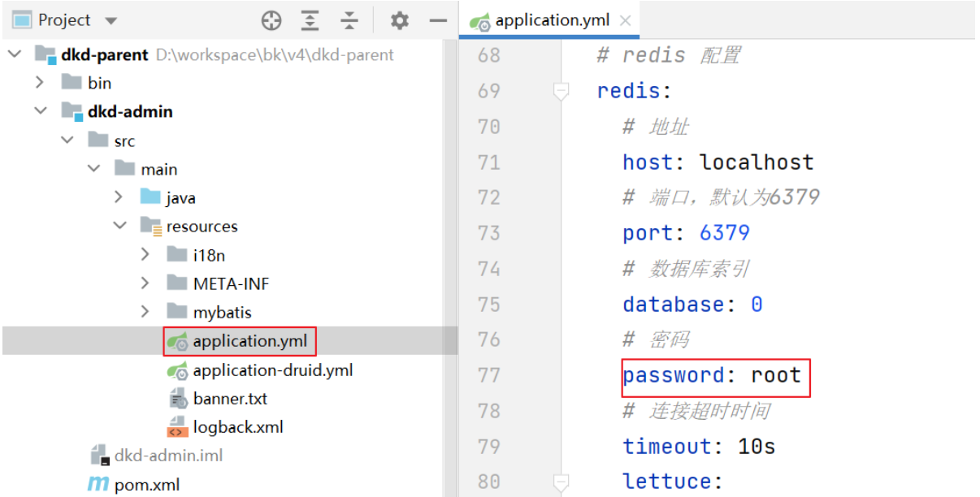Screen dimensions: 980x497
Task: Expand the java folder
Action: point(119,197)
